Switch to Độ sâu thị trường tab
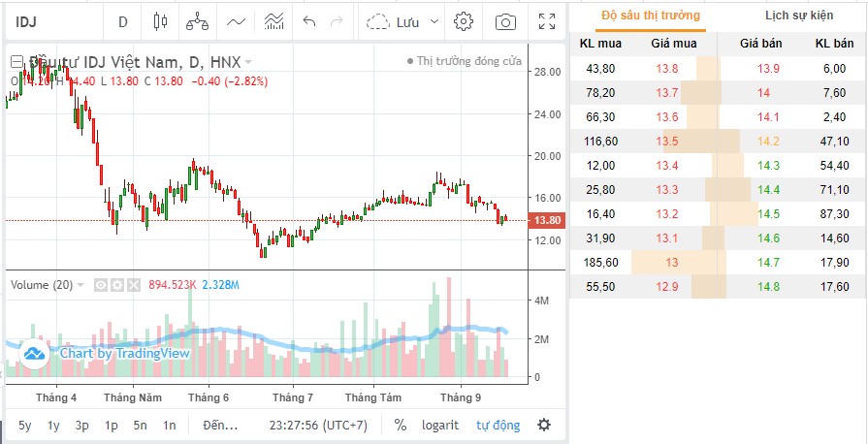This screenshot has height=444, width=868. [650, 15]
